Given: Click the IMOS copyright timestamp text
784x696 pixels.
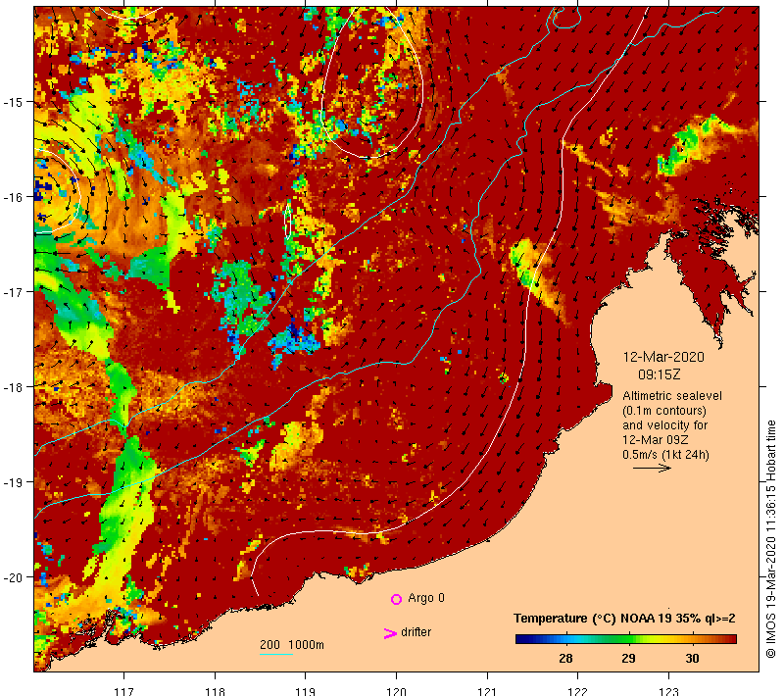Looking at the screenshot, I should 770,539.
